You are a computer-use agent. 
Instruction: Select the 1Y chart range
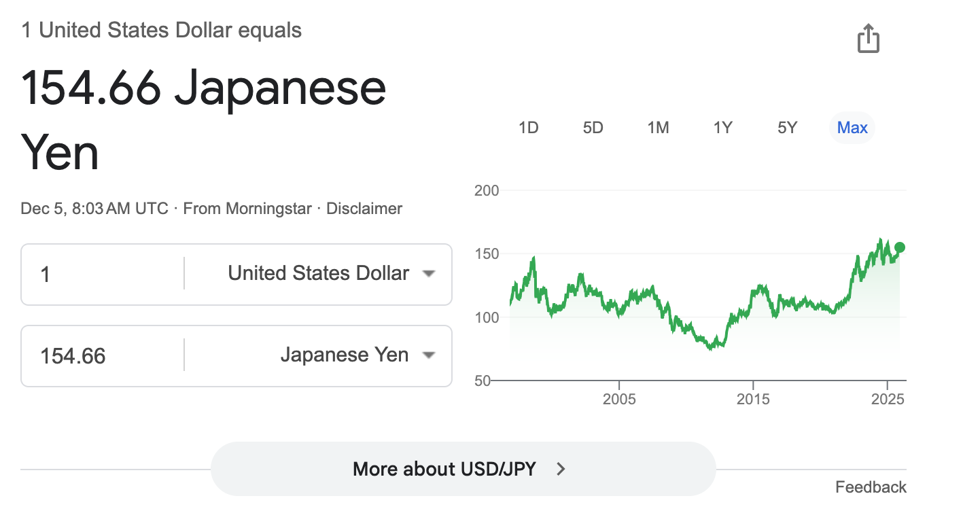(722, 128)
